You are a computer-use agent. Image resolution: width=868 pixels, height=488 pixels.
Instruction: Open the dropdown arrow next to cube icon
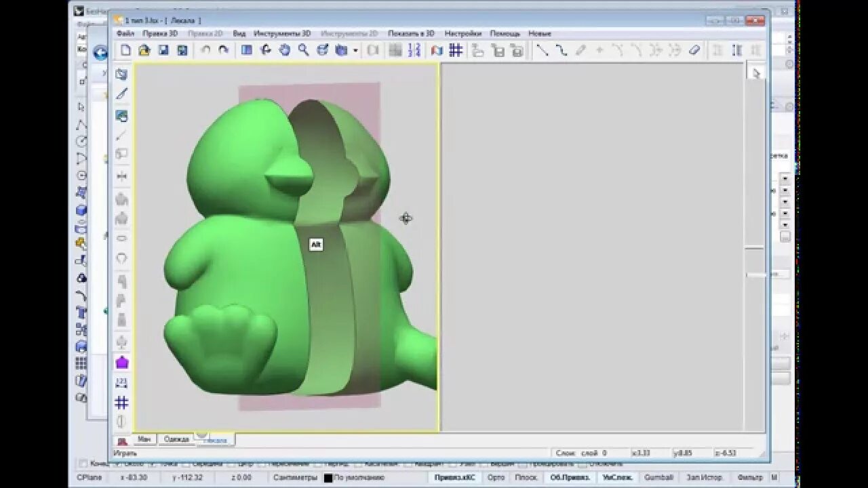pos(355,51)
